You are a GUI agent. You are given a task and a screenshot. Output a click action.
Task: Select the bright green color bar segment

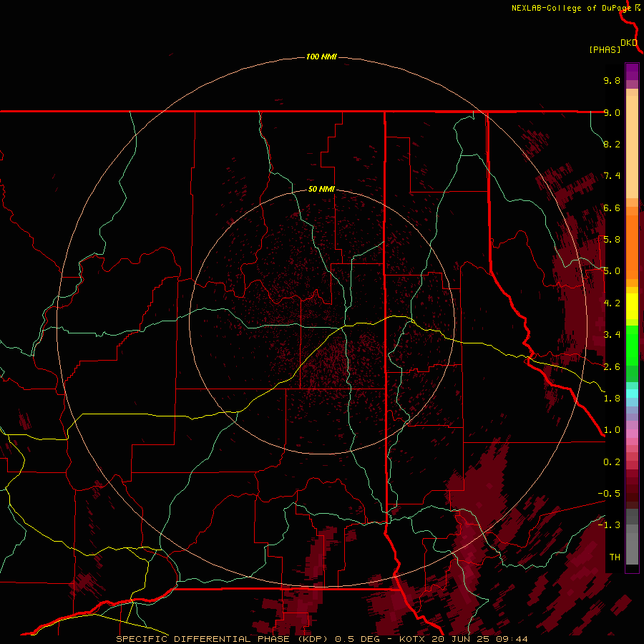pyautogui.click(x=632, y=346)
